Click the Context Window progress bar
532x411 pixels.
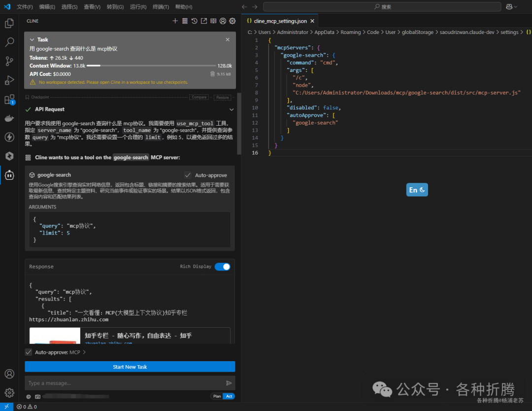(x=151, y=66)
